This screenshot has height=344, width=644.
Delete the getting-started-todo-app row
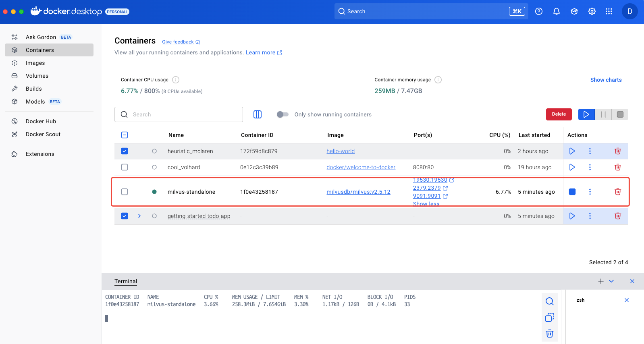tap(617, 216)
